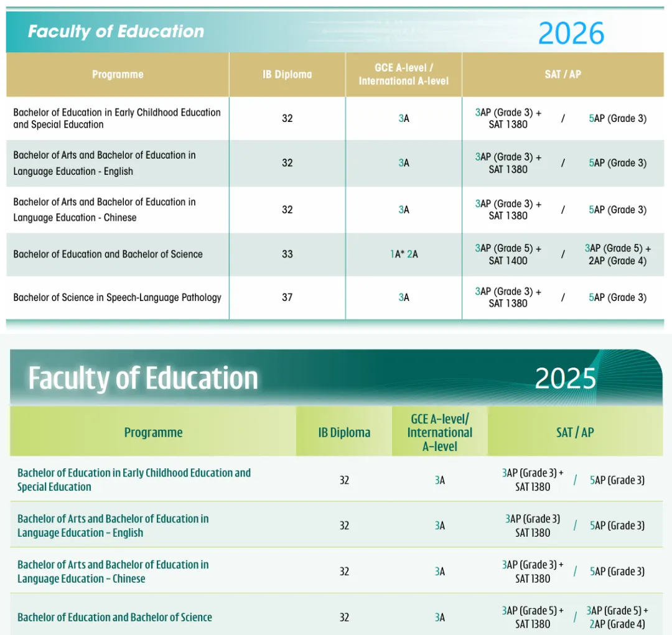
Task: Click the Programme column header
Action: point(118,74)
